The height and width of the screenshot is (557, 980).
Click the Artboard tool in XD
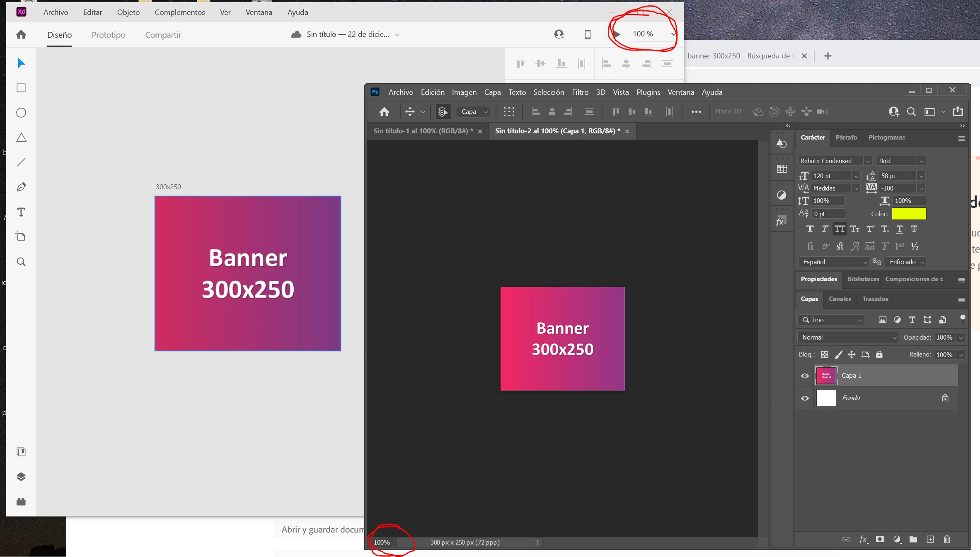tap(21, 237)
